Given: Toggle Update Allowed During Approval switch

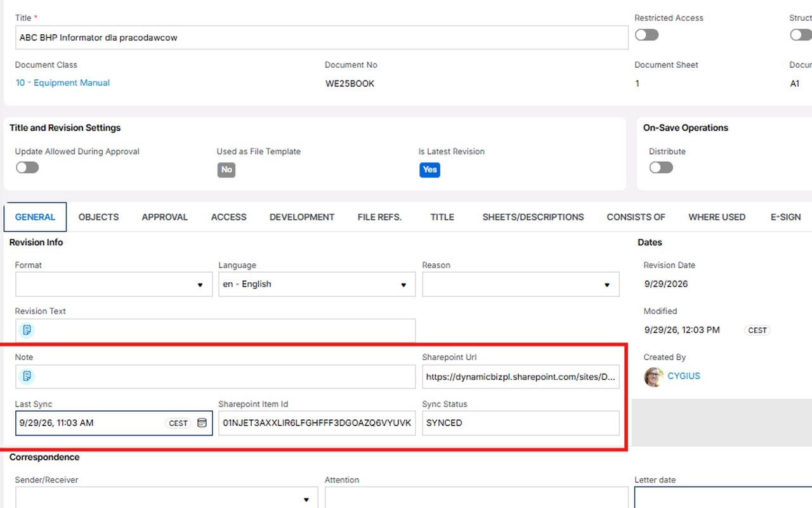Looking at the screenshot, I should (27, 167).
